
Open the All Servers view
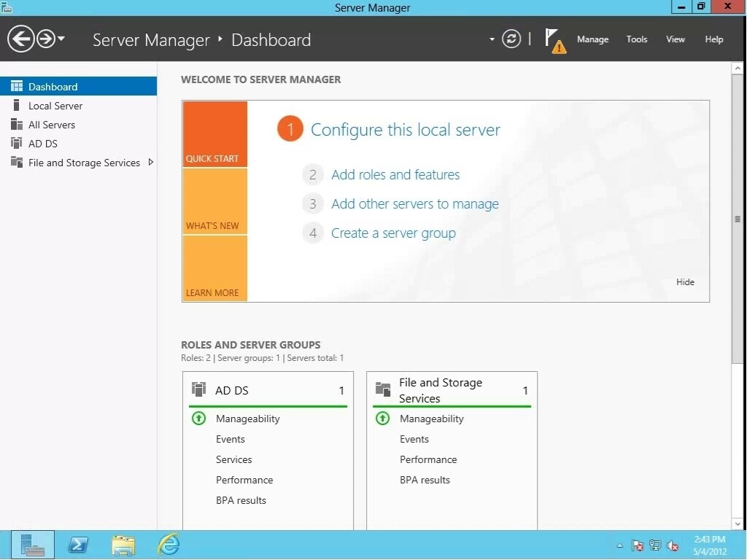pyautogui.click(x=51, y=124)
